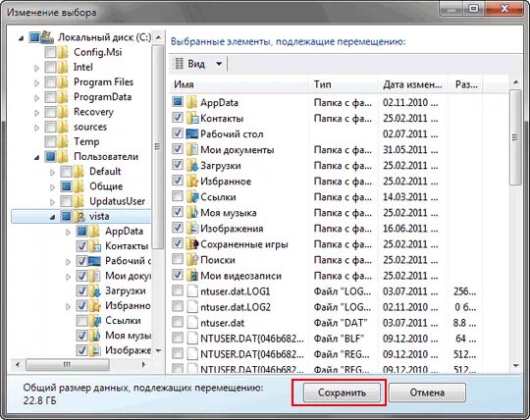Collapse the Локальный диск (C:) tree node
Screen dimensions: 530x420
pyautogui.click(x=22, y=38)
